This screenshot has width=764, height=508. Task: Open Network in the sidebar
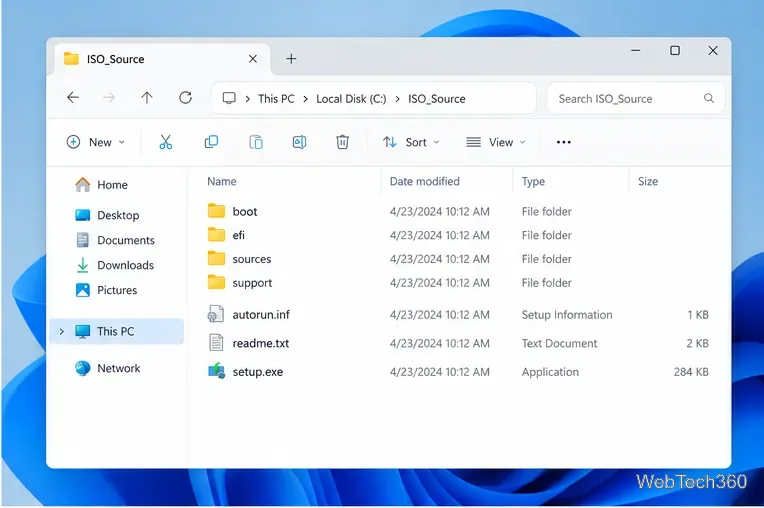(x=107, y=368)
